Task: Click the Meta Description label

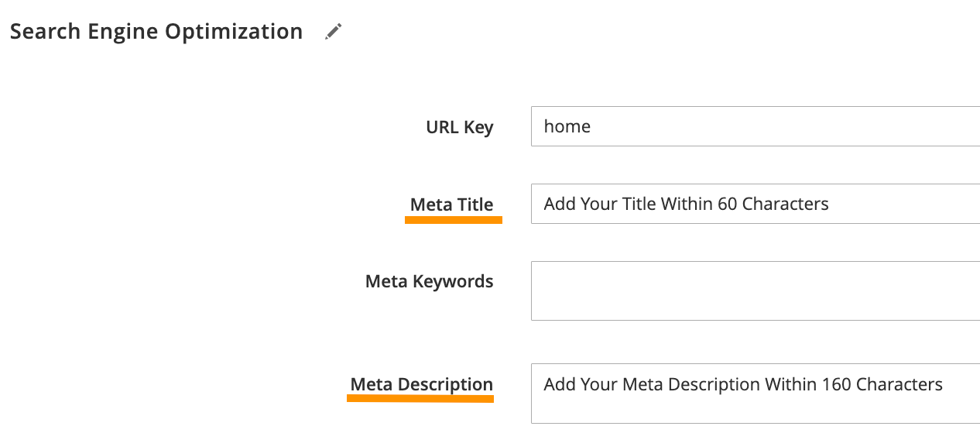Action: pyautogui.click(x=421, y=384)
